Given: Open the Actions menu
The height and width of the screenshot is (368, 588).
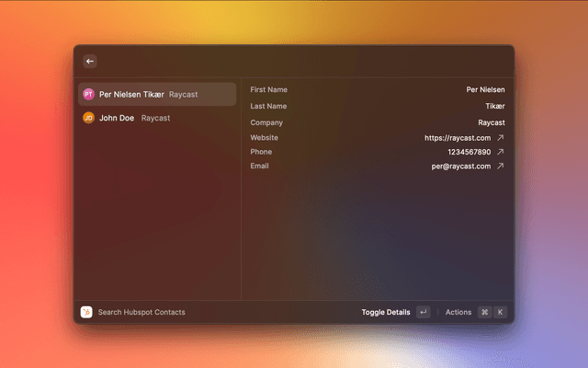Looking at the screenshot, I should [458, 312].
